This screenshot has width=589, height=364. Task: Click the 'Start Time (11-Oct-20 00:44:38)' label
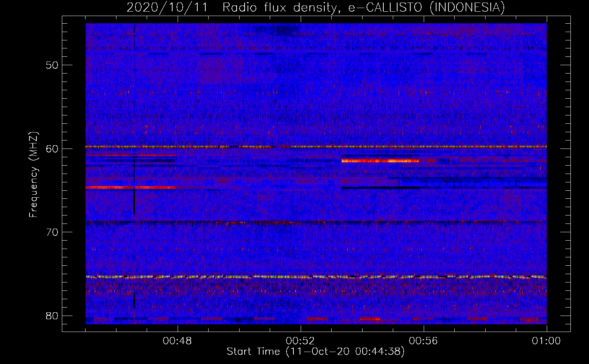316,352
